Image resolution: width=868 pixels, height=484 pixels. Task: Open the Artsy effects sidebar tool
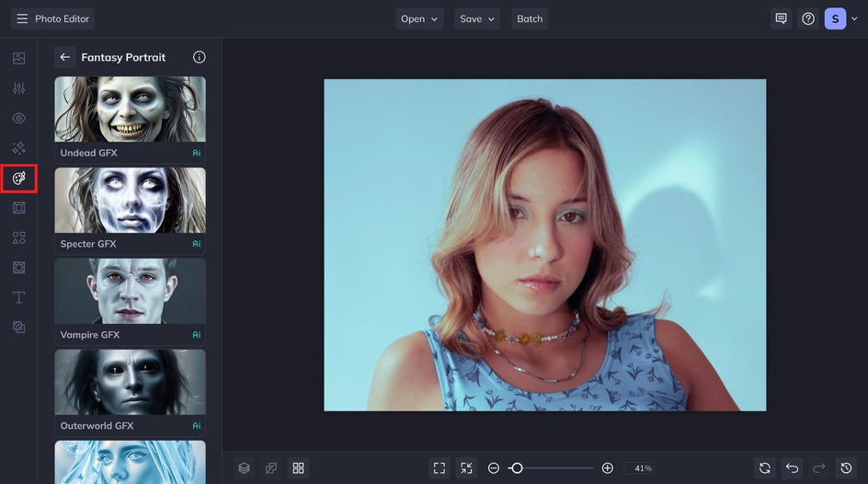[18, 178]
